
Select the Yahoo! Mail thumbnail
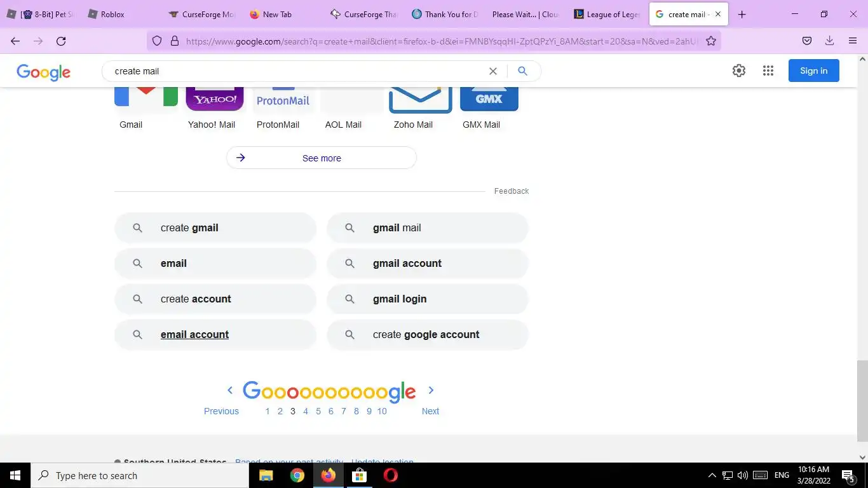click(215, 98)
